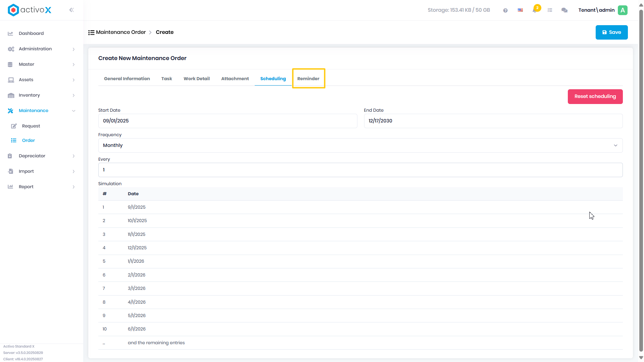Image resolution: width=644 pixels, height=362 pixels.
Task: Expand the Import menu chevron
Action: coord(73,172)
